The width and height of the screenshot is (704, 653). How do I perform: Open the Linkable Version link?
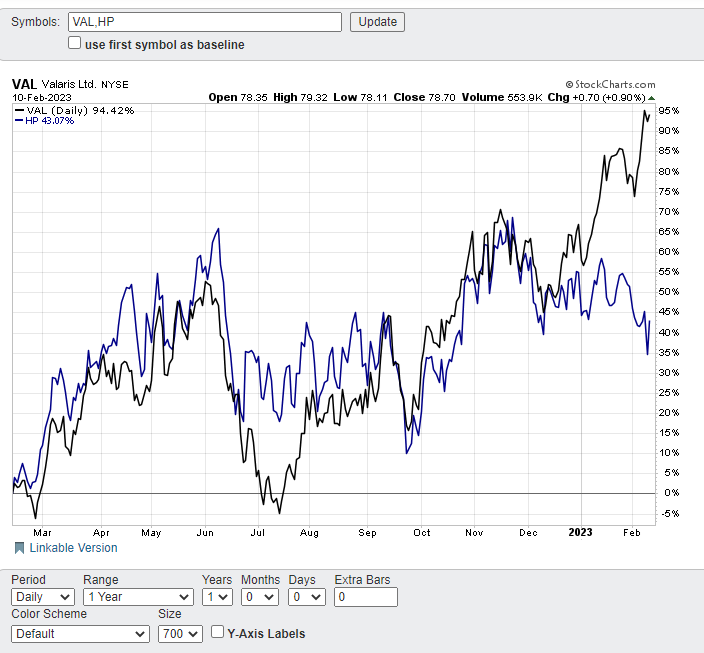coord(73,547)
